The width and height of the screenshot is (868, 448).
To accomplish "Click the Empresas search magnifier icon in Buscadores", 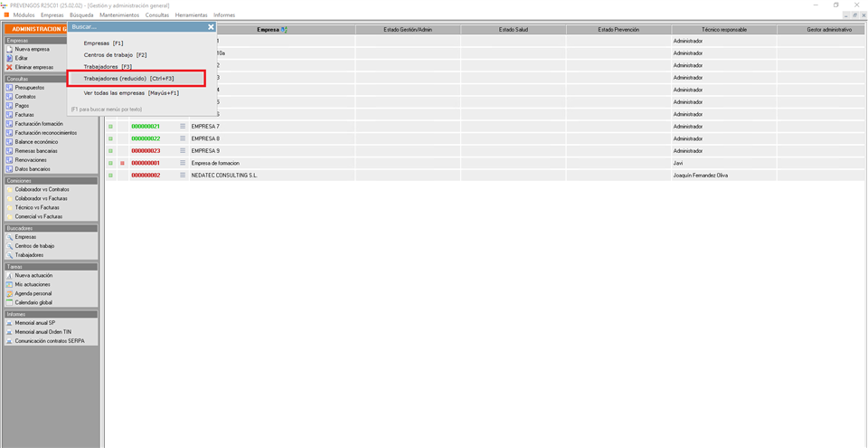I will coord(9,237).
